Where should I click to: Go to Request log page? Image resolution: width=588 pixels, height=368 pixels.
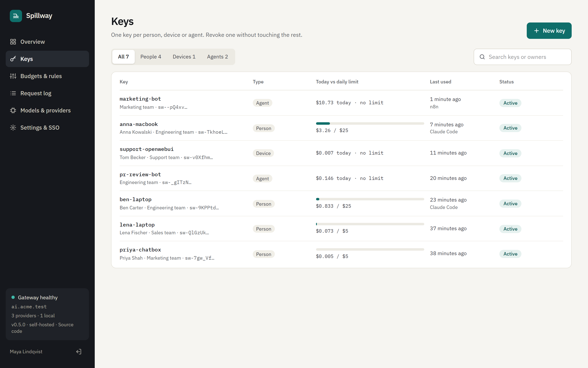[47, 93]
